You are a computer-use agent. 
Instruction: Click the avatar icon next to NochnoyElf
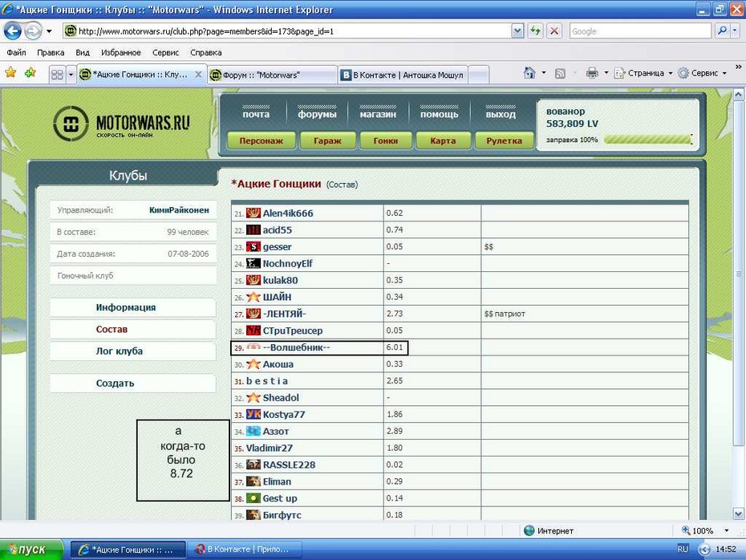253,263
